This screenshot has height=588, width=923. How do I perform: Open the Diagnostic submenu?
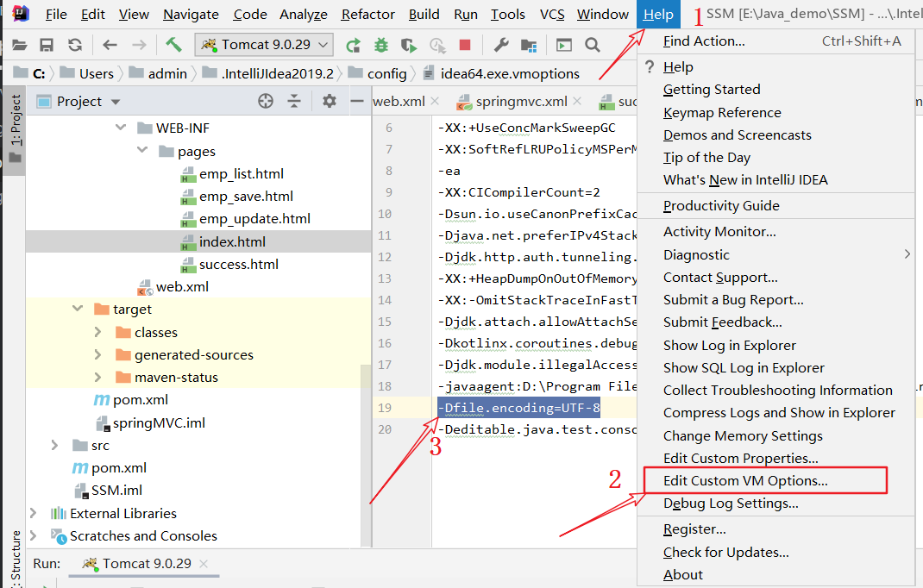click(775, 255)
